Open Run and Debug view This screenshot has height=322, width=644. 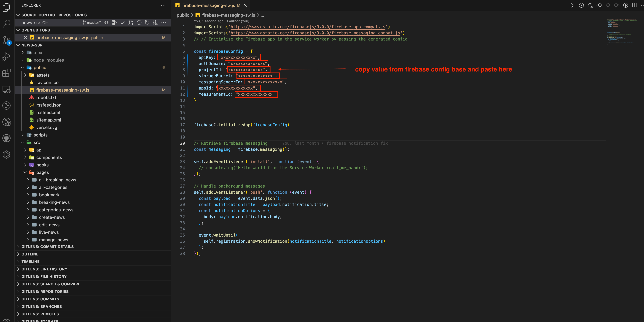[x=6, y=57]
